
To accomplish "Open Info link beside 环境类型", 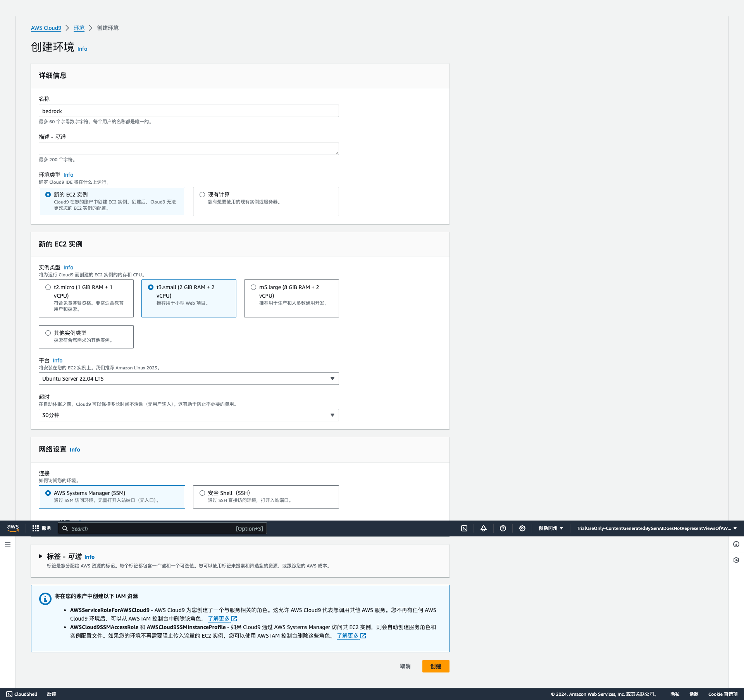I will point(68,175).
